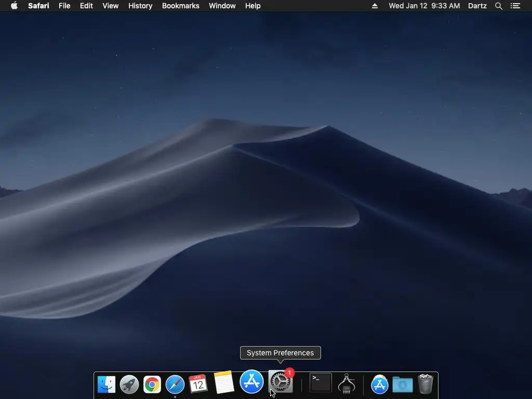This screenshot has height=399, width=532.
Task: Open the Applications folder stack in Dock
Action: click(380, 384)
